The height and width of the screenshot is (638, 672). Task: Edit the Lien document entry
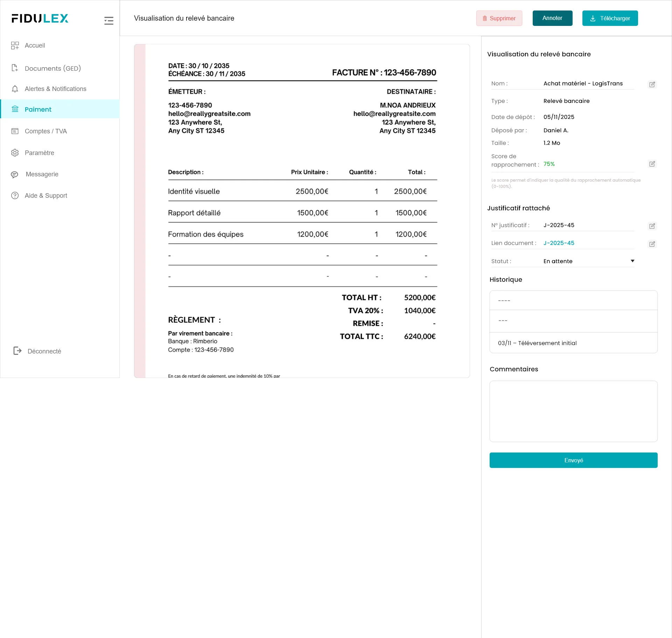click(x=652, y=244)
